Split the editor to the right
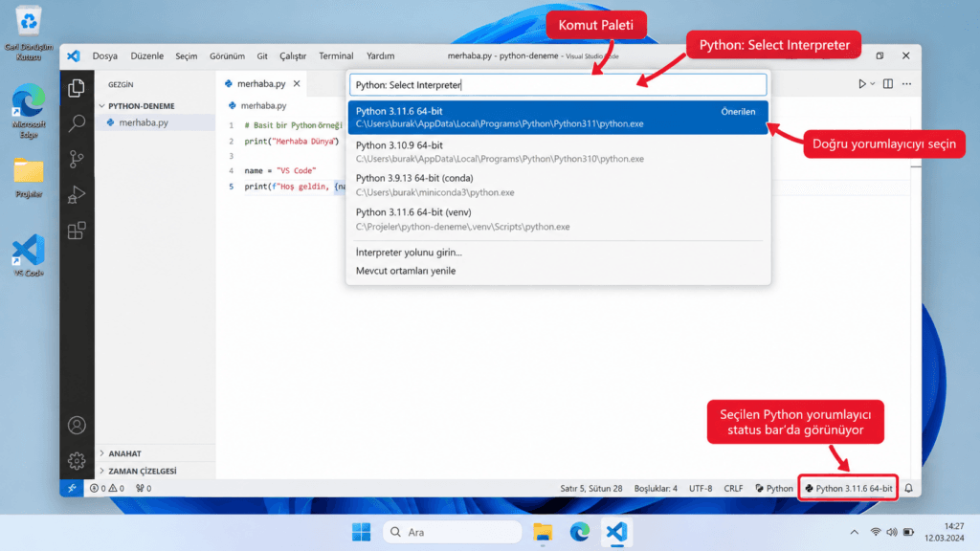Image resolution: width=980 pixels, height=551 pixels. coord(887,84)
